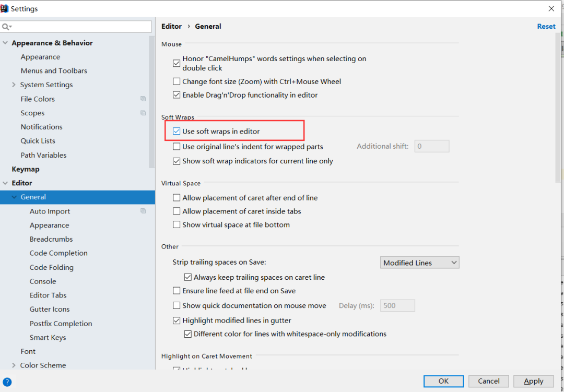Click the project-level icon beside Auto Import
The image size is (564, 392).
[143, 211]
